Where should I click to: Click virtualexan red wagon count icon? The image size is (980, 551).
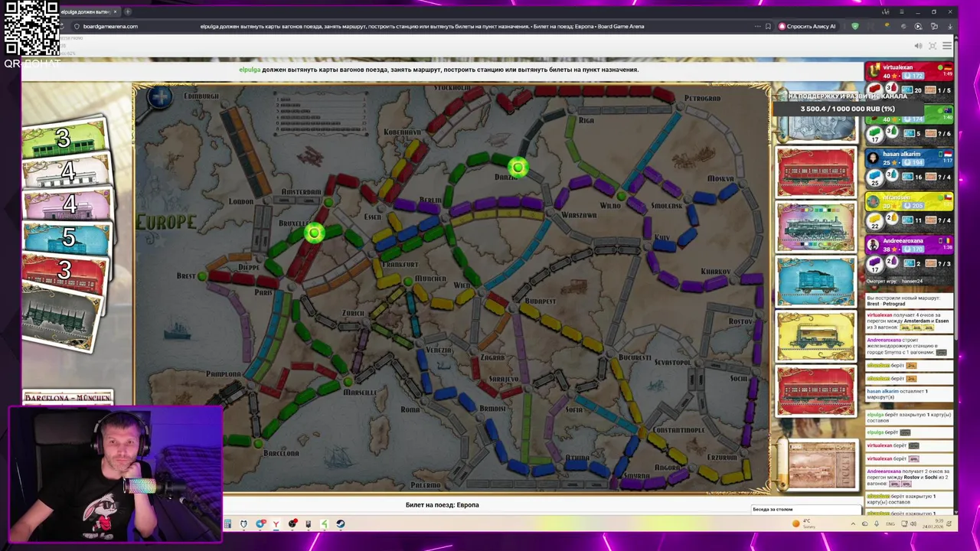coord(874,90)
